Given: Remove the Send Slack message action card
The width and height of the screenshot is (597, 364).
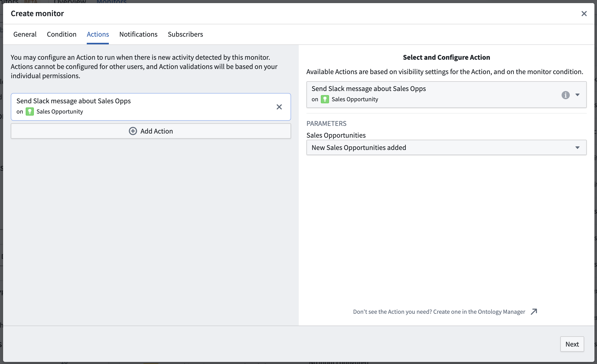Looking at the screenshot, I should point(279,107).
